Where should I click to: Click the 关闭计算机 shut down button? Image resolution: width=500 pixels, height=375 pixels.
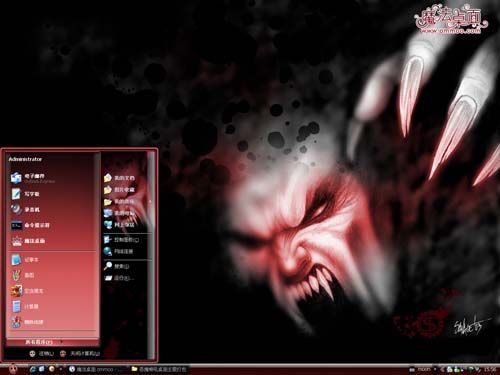click(x=80, y=353)
